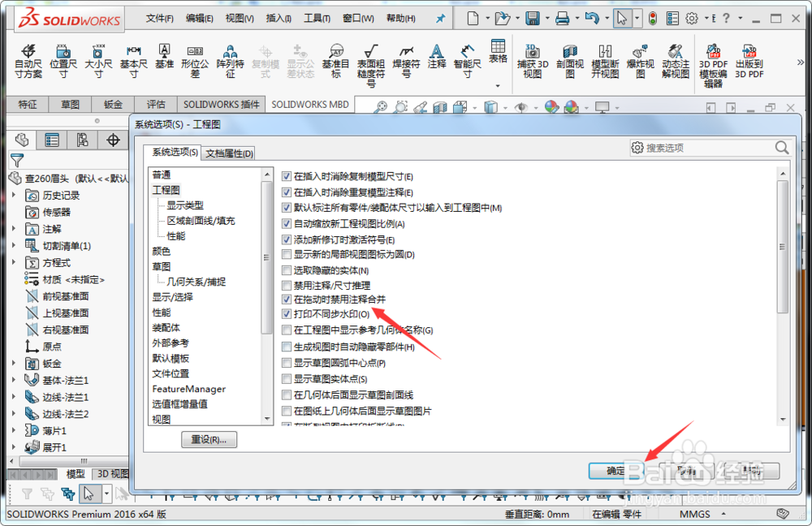The height and width of the screenshot is (526, 812).
Task: Expand 基体-法兰1 feature node
Action: pos(14,380)
